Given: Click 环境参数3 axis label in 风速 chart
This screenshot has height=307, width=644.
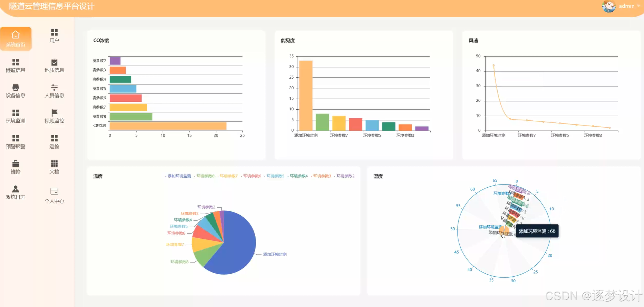Looking at the screenshot, I should point(593,135).
